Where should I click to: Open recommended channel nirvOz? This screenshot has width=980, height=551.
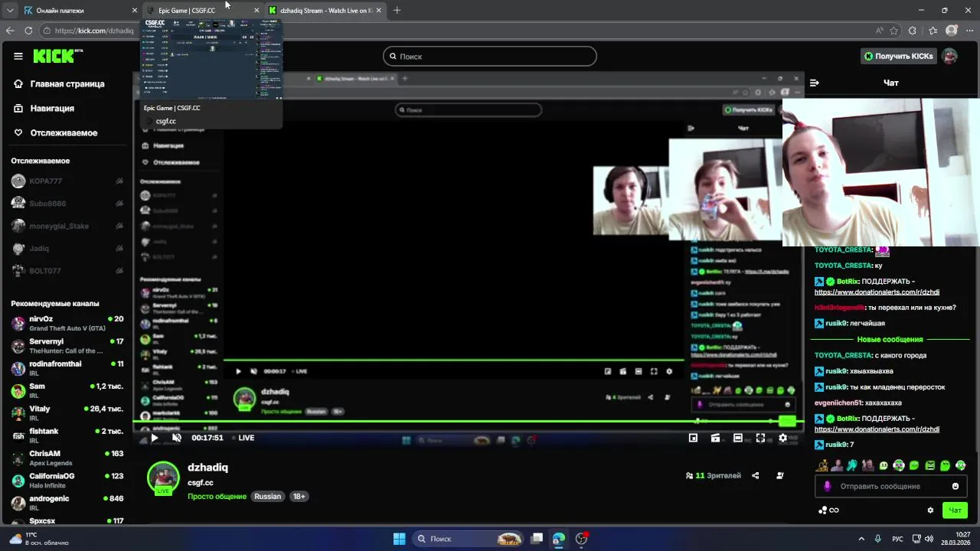[67, 323]
